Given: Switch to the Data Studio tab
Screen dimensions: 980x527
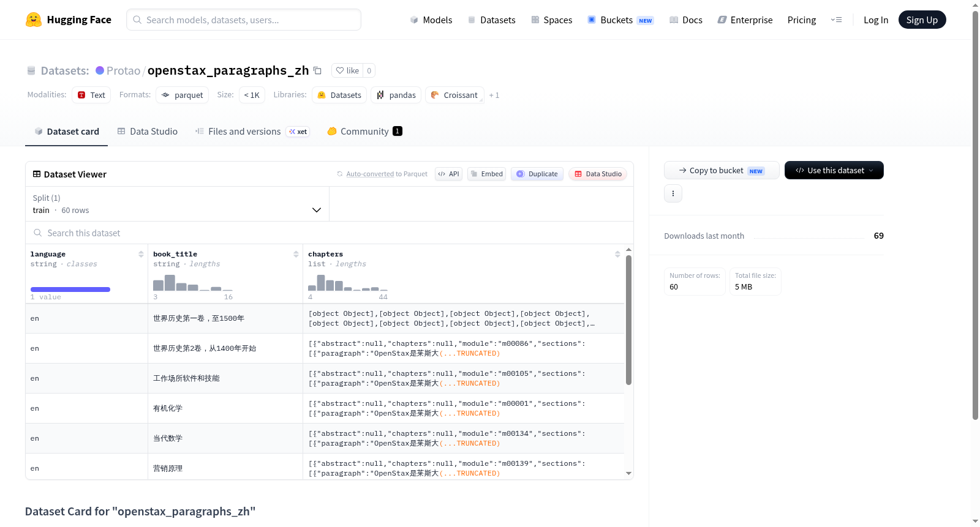Looking at the screenshot, I should pos(148,131).
